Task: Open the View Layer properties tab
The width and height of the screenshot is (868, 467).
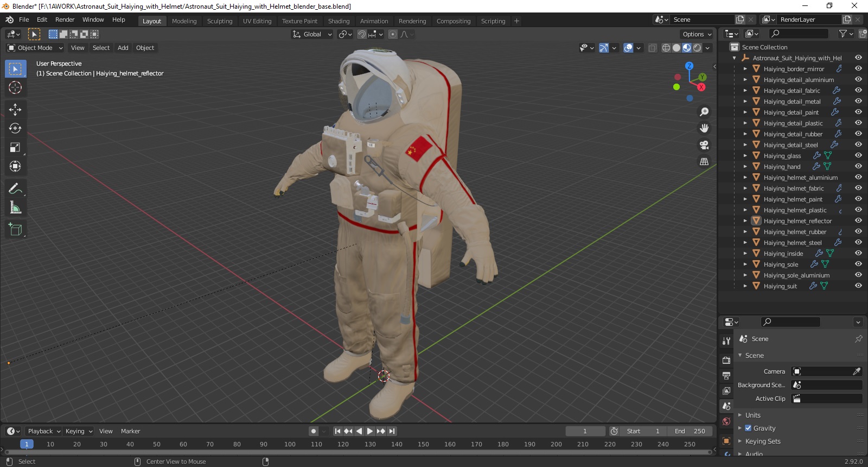Action: point(726,390)
